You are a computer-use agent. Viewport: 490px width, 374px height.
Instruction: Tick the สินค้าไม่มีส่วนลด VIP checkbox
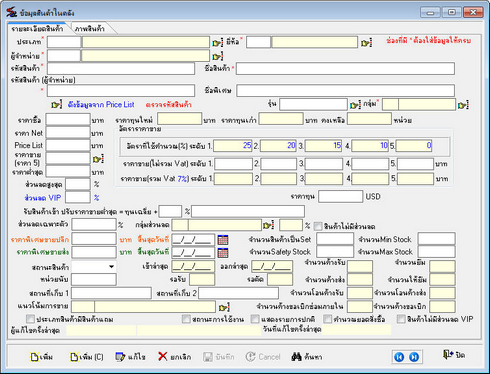[x=401, y=319]
